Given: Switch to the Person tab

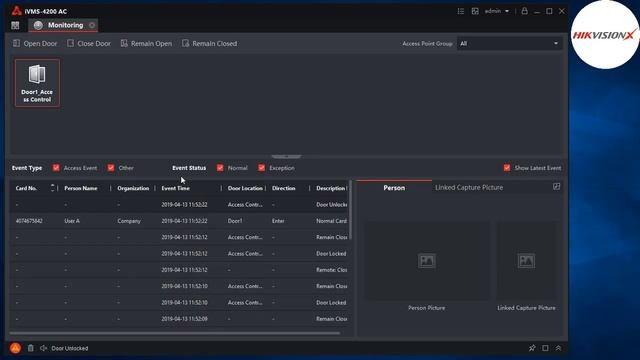Looking at the screenshot, I should tap(394, 188).
